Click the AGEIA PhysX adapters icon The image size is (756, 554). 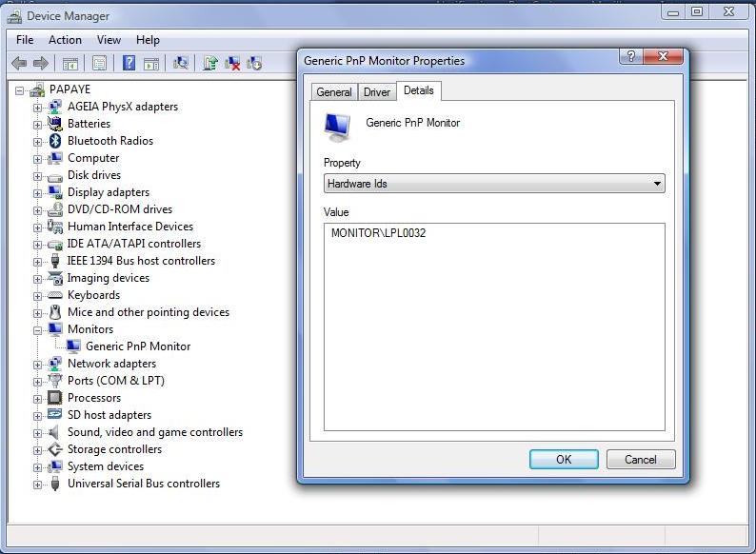tap(55, 107)
